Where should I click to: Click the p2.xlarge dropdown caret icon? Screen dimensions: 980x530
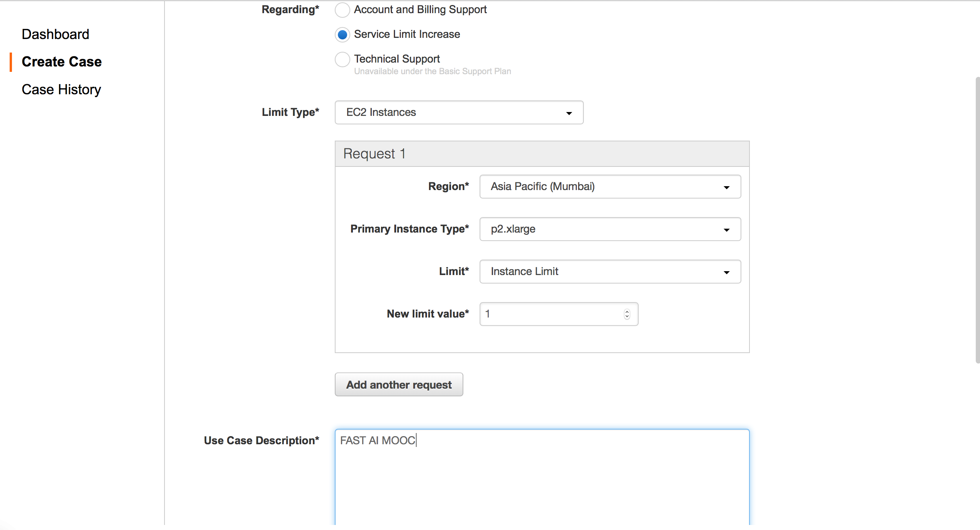(x=726, y=230)
